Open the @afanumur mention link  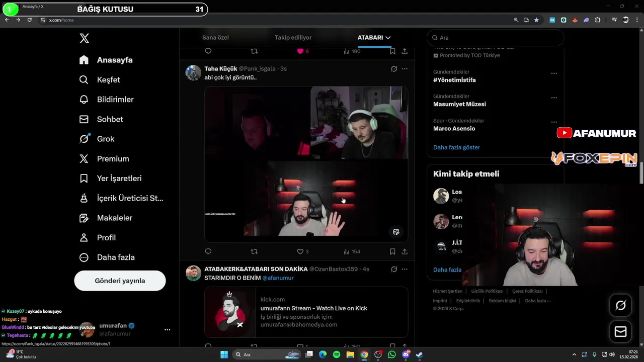[278, 278]
